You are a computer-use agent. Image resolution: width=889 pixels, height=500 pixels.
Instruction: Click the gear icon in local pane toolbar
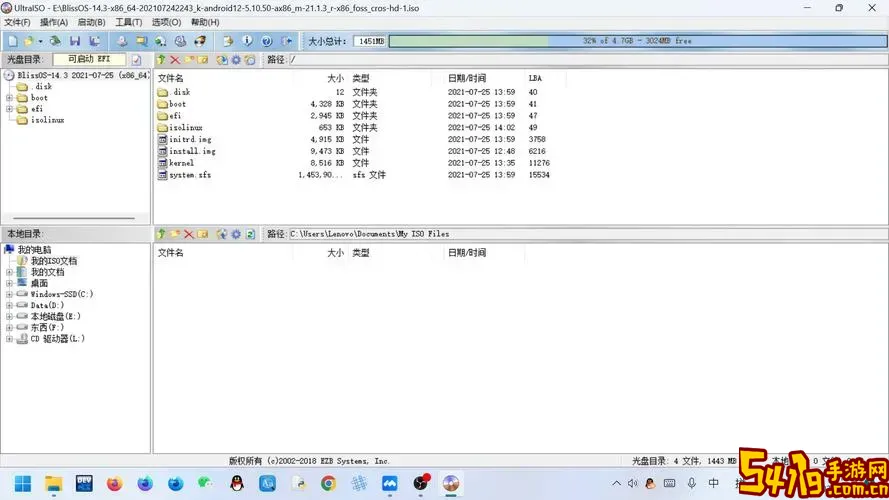236,234
